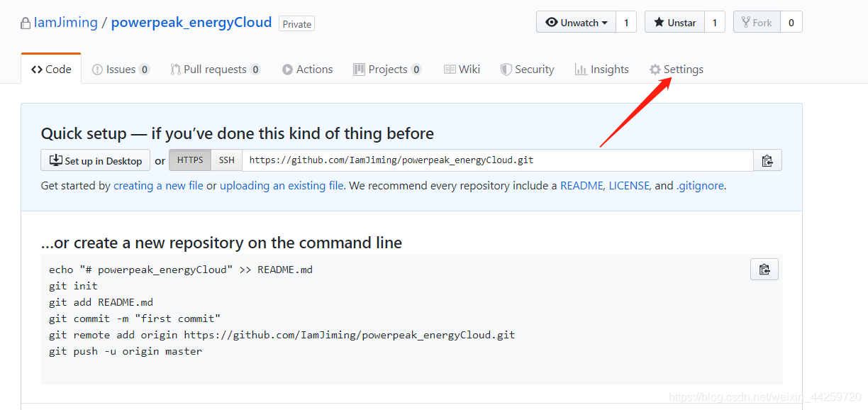868x410 pixels.
Task: Open the Code tab
Action: click(x=51, y=69)
